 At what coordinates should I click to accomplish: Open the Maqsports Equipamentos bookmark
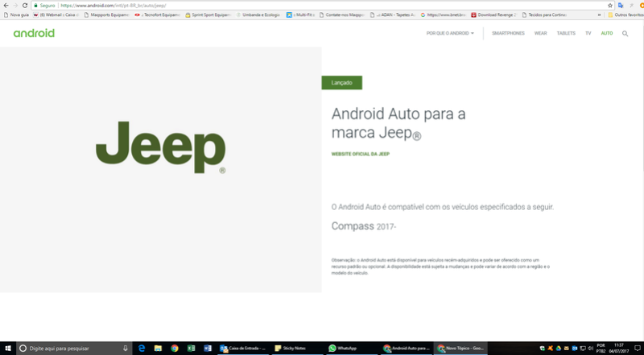106,14
